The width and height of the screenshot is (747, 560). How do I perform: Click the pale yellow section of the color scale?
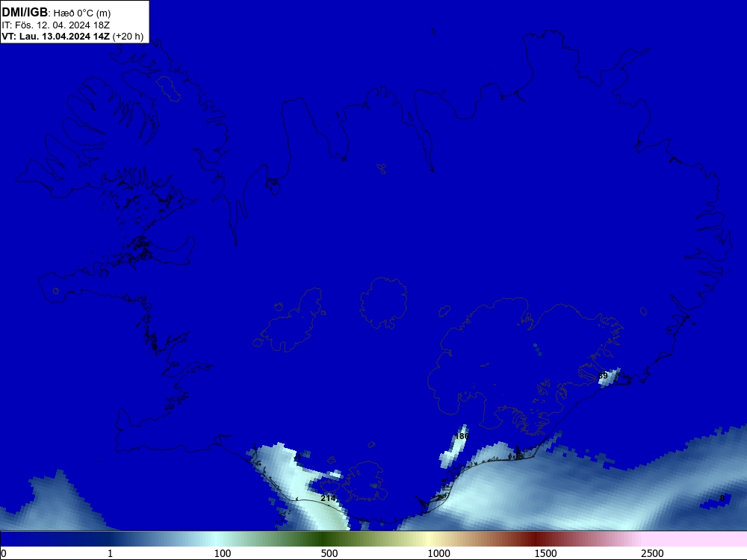(x=429, y=539)
